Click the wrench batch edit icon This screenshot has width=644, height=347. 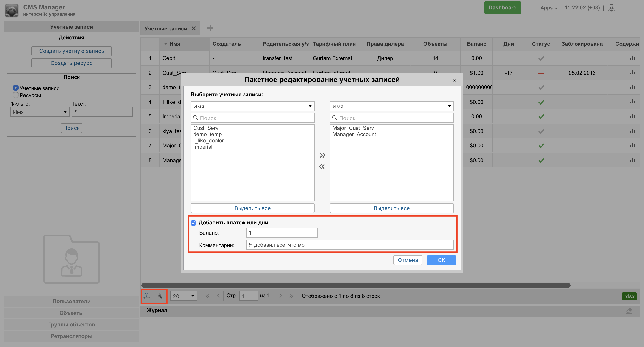pyautogui.click(x=160, y=296)
